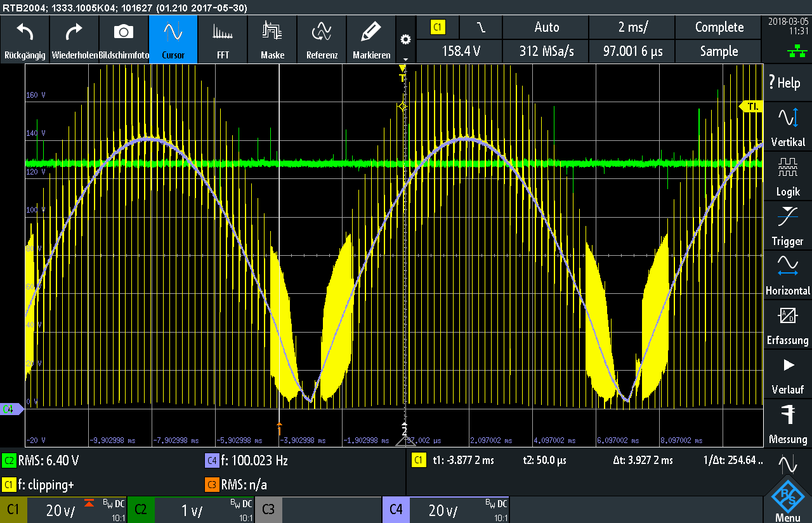Click the green network status icon

point(797,51)
